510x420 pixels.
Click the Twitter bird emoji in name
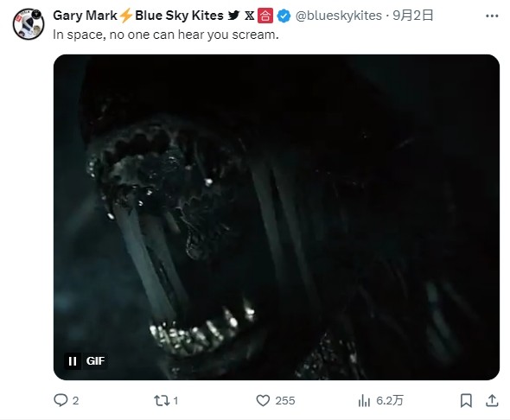(x=234, y=16)
